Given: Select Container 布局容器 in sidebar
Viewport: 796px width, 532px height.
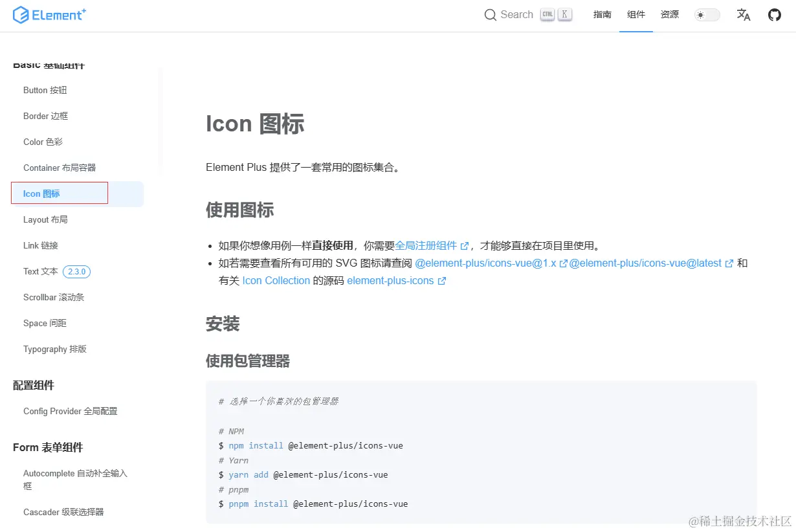Looking at the screenshot, I should point(60,168).
